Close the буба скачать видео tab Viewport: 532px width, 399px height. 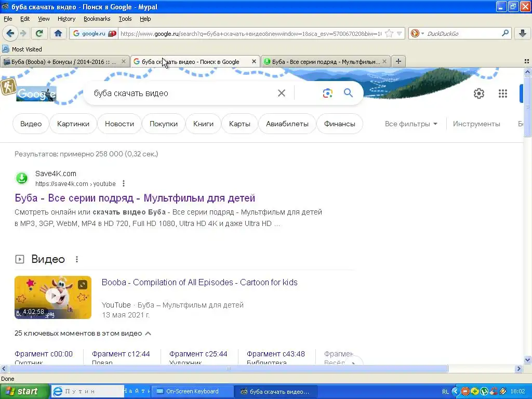[254, 62]
